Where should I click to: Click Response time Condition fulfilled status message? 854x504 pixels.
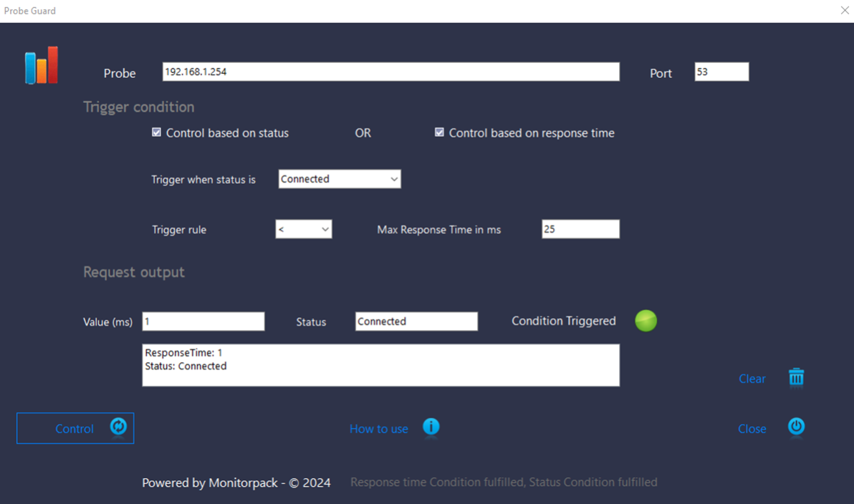pyautogui.click(x=504, y=483)
